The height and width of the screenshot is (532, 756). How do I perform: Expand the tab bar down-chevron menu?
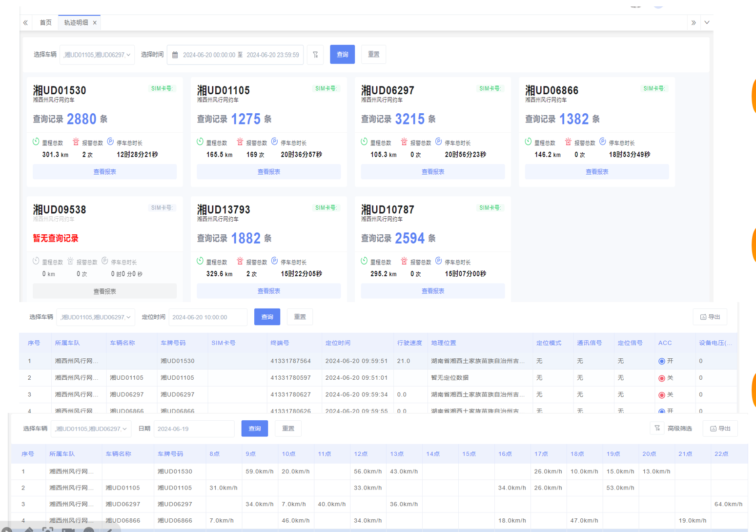click(x=707, y=22)
